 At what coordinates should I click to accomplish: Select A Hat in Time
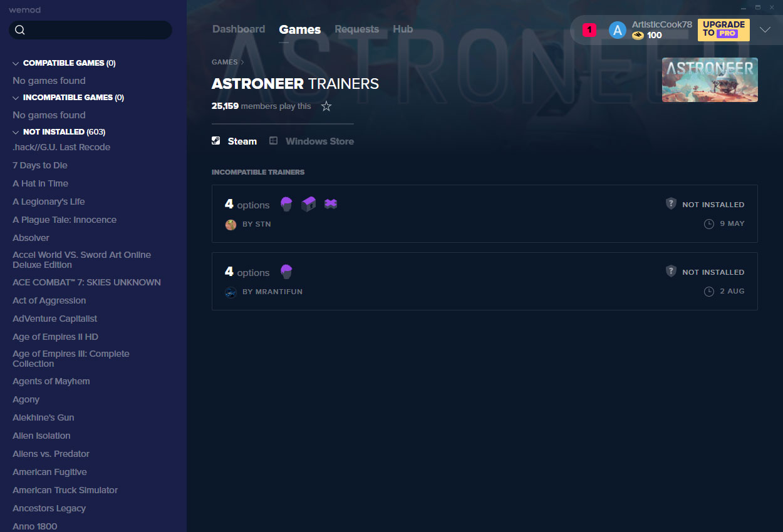(x=41, y=183)
